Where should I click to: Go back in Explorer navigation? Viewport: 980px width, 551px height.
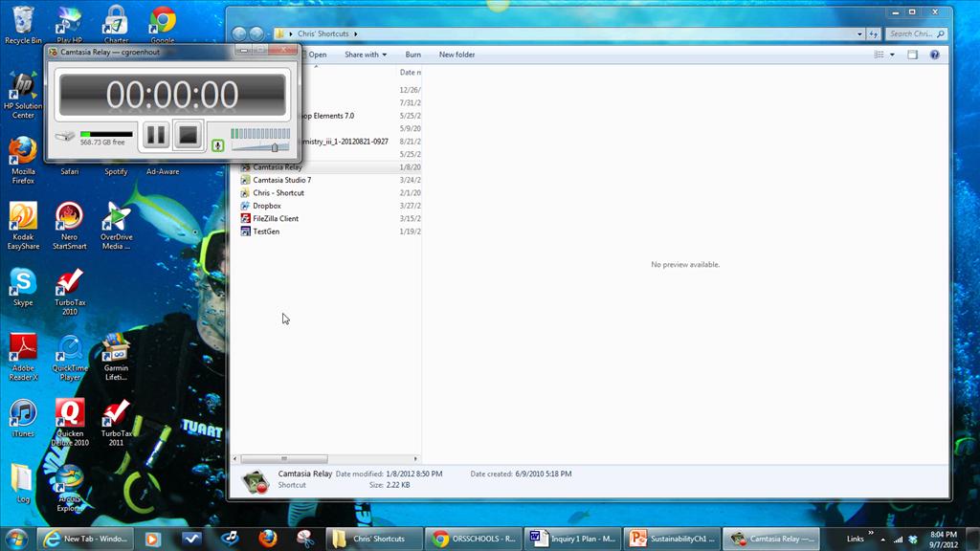click(x=239, y=33)
